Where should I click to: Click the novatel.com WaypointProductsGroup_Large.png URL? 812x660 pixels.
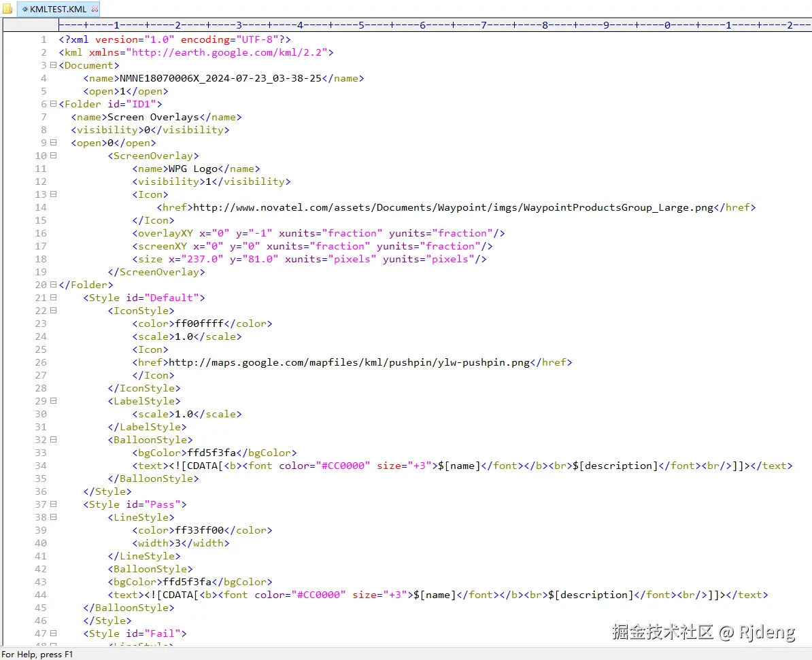[453, 207]
